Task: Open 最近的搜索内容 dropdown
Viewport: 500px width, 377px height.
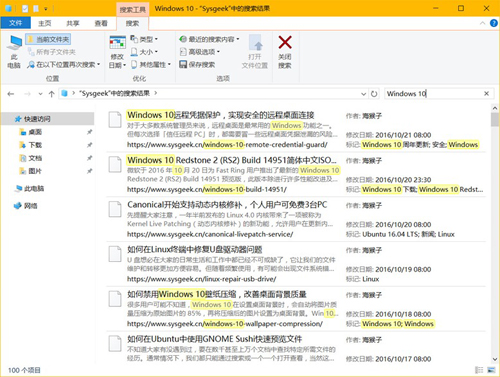Action: click(209, 39)
